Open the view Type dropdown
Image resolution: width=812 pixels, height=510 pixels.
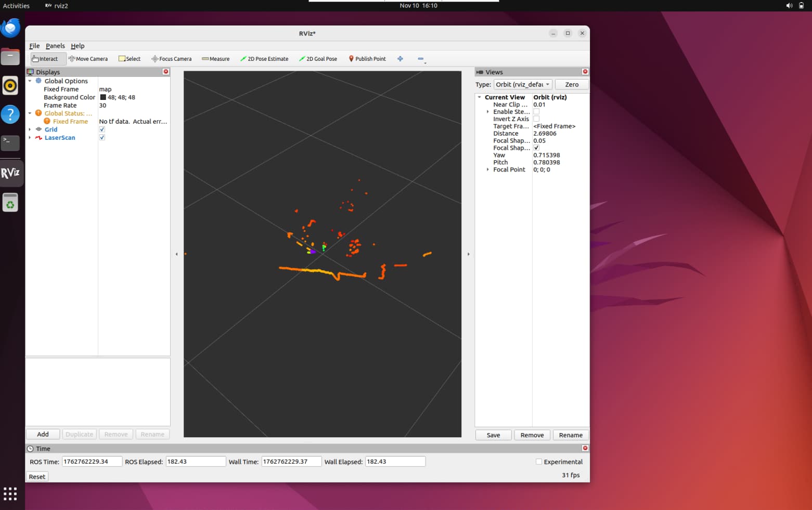(522, 84)
